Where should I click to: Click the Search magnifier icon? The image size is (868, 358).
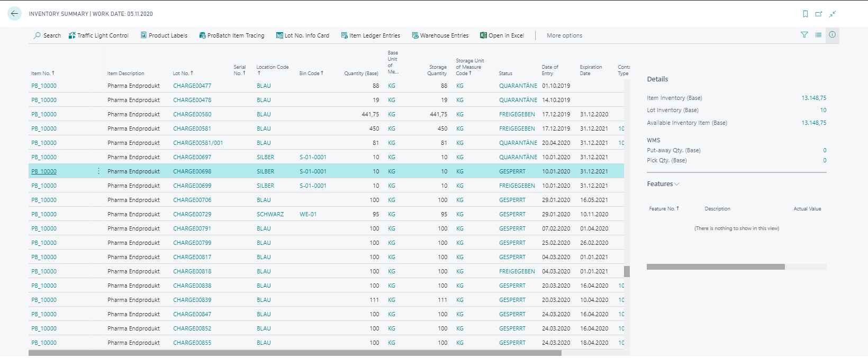click(x=37, y=35)
